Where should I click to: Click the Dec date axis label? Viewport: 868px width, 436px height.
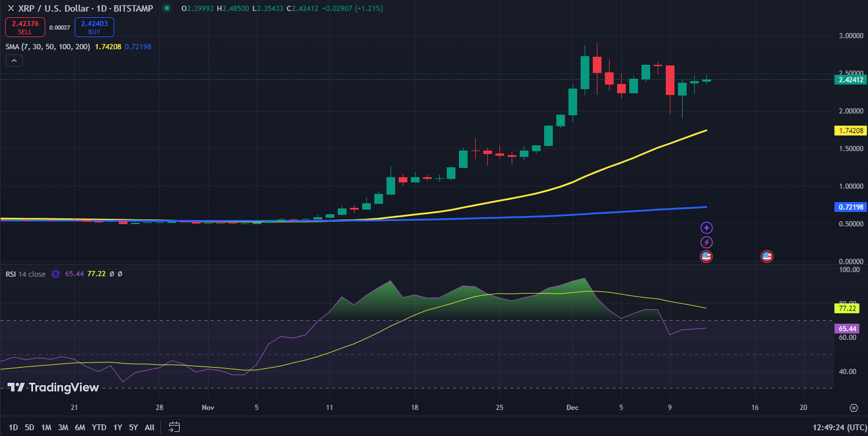point(572,408)
